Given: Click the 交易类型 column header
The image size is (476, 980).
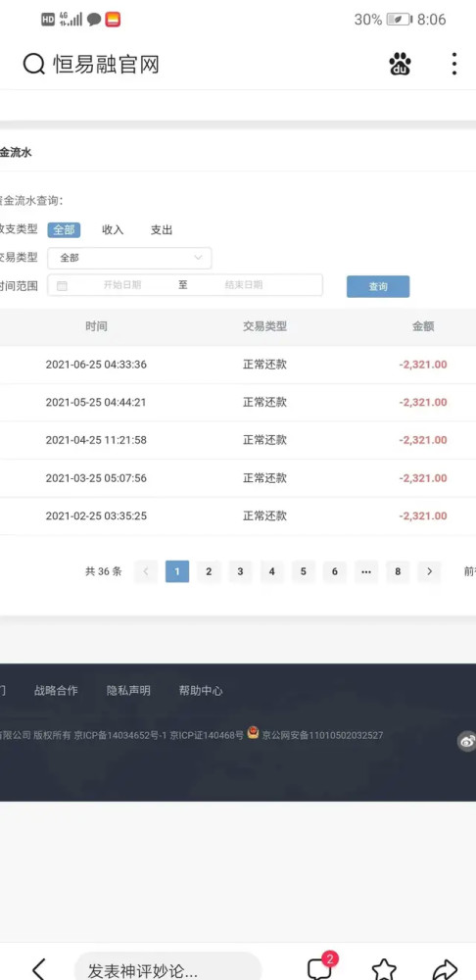Looking at the screenshot, I should 264,326.
